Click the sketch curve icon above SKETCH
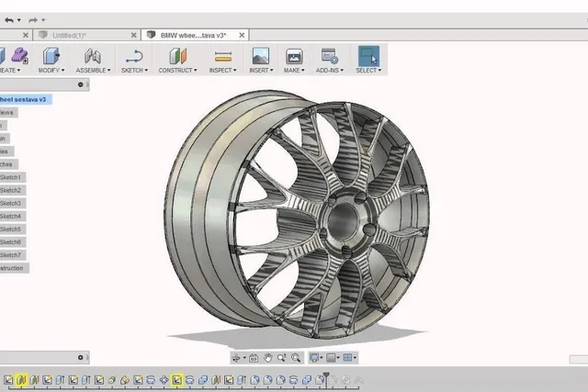Viewport: 588px width, 392px height. pos(134,56)
